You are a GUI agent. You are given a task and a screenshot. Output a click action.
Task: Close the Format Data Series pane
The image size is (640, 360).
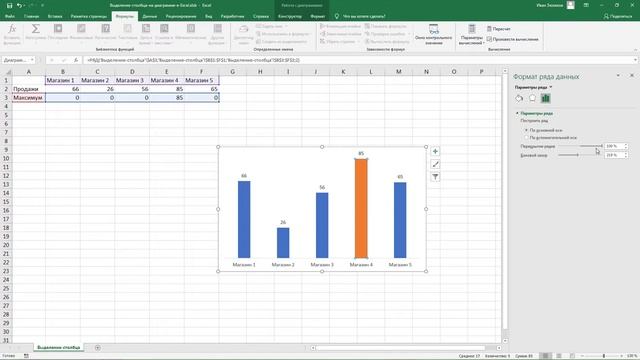632,76
